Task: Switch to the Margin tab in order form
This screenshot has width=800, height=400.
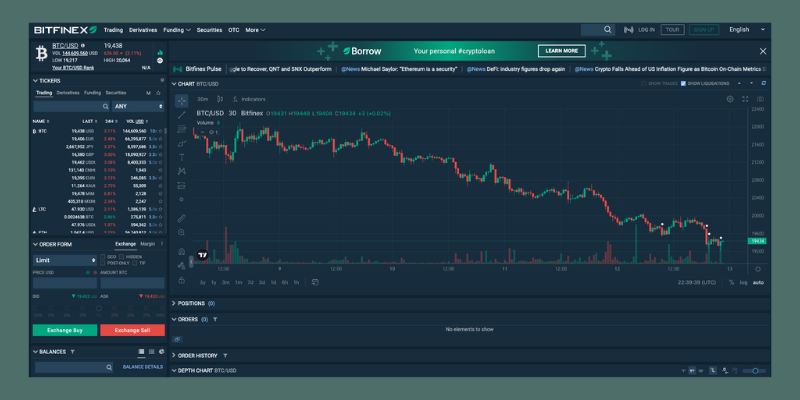Action: [148, 244]
